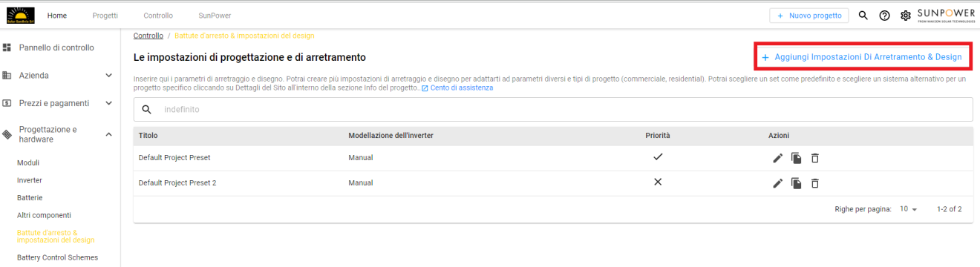The width and height of the screenshot is (980, 267).
Task: Open Altri componenti in the sidebar
Action: 44,215
